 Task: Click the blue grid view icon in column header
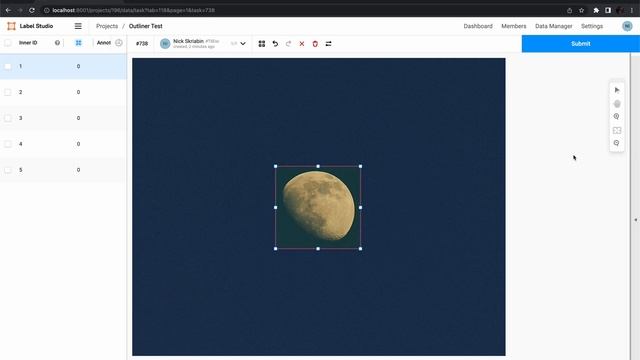coord(78,43)
